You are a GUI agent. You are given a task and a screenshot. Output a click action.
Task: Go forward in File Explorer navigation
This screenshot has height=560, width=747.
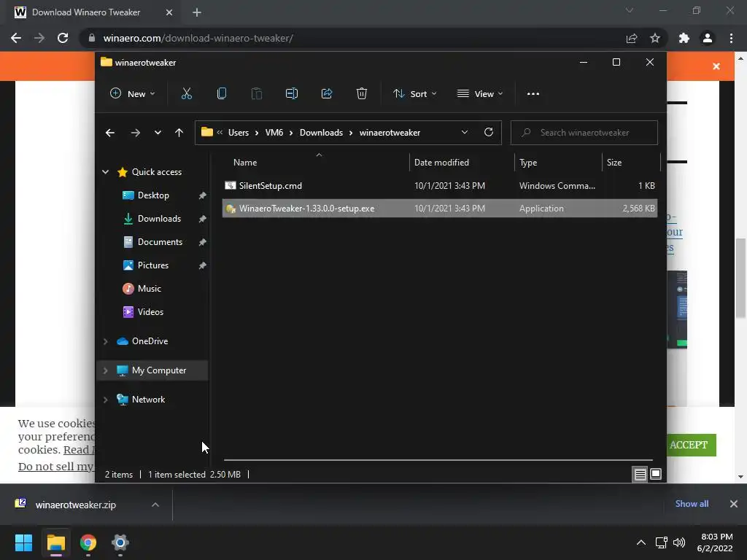pos(136,133)
